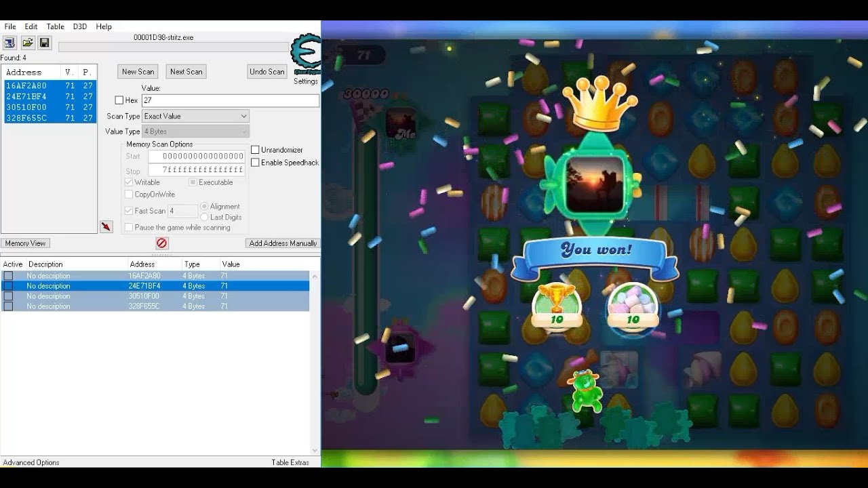The height and width of the screenshot is (488, 868).
Task: Click the open table folder icon
Action: coord(28,43)
